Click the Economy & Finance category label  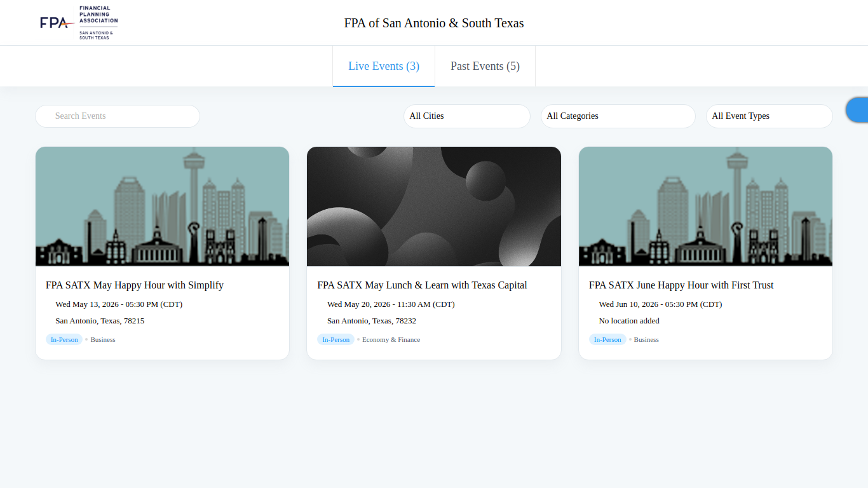pyautogui.click(x=391, y=339)
